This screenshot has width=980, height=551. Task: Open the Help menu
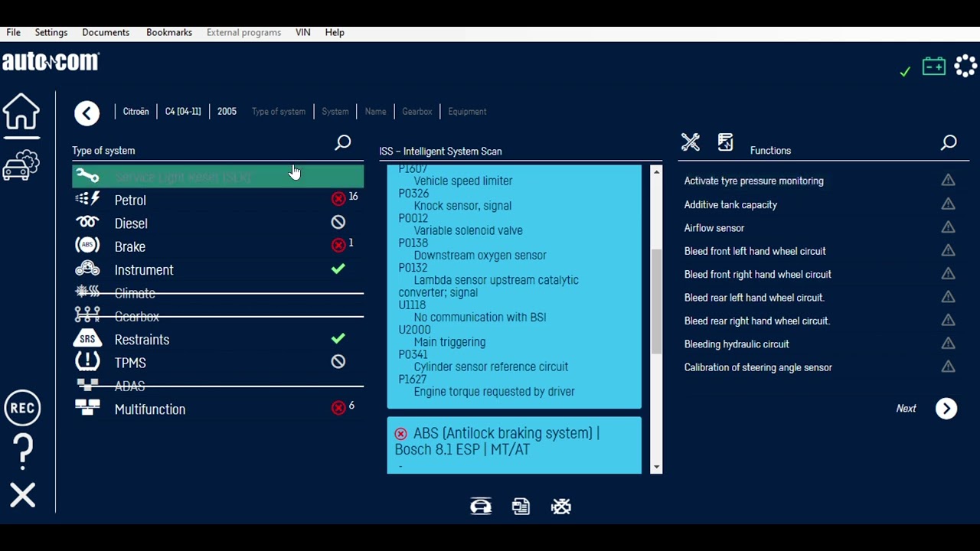(x=335, y=33)
